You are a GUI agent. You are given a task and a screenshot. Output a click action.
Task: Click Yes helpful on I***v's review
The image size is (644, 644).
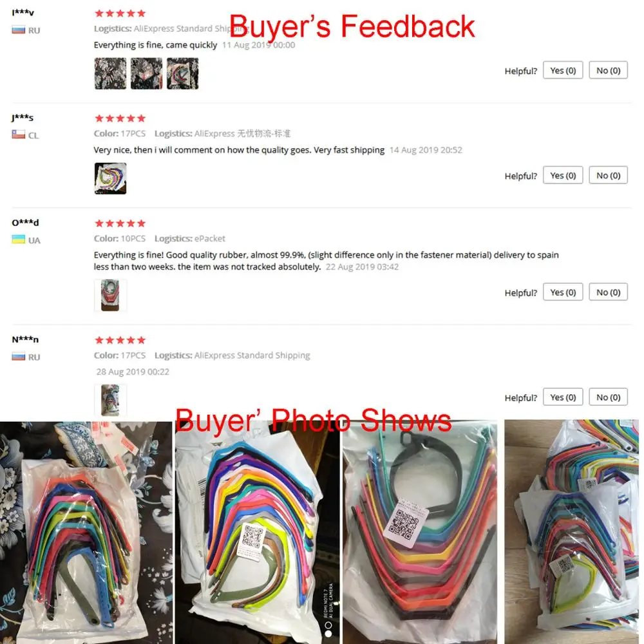tap(563, 70)
